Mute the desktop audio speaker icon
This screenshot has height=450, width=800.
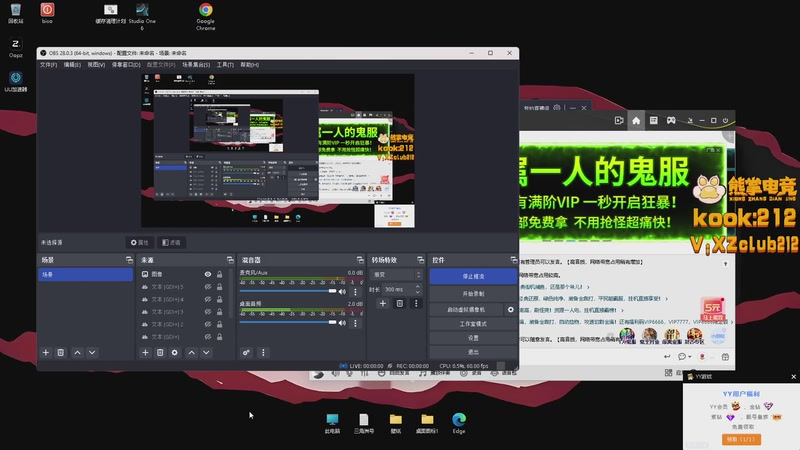click(342, 323)
